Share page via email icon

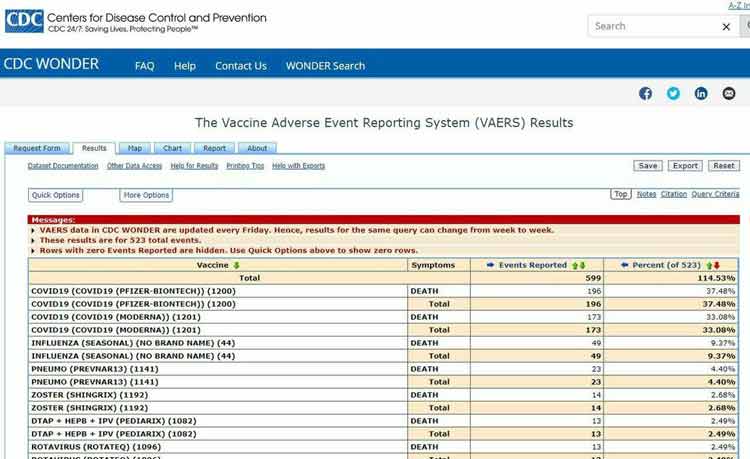tap(728, 93)
